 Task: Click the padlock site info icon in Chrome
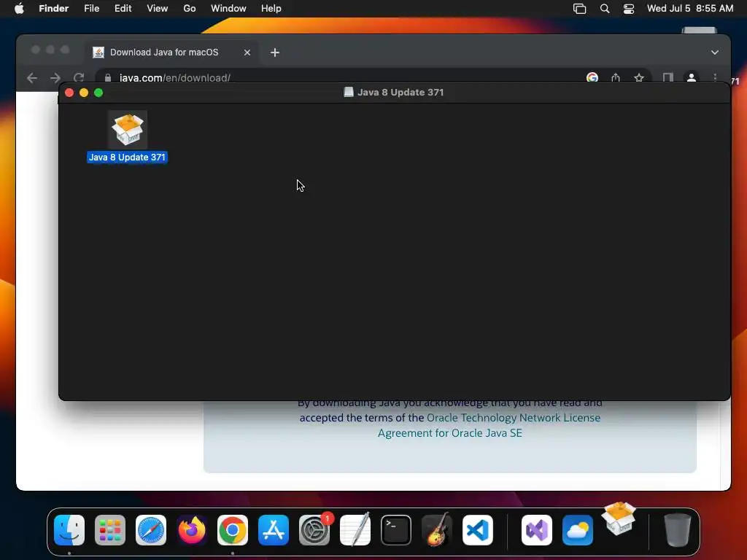108,78
